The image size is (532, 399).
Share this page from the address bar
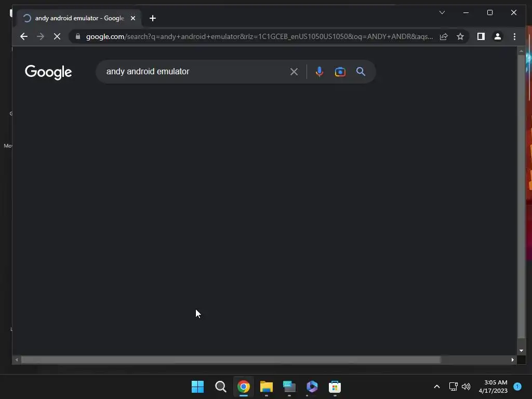(x=444, y=36)
